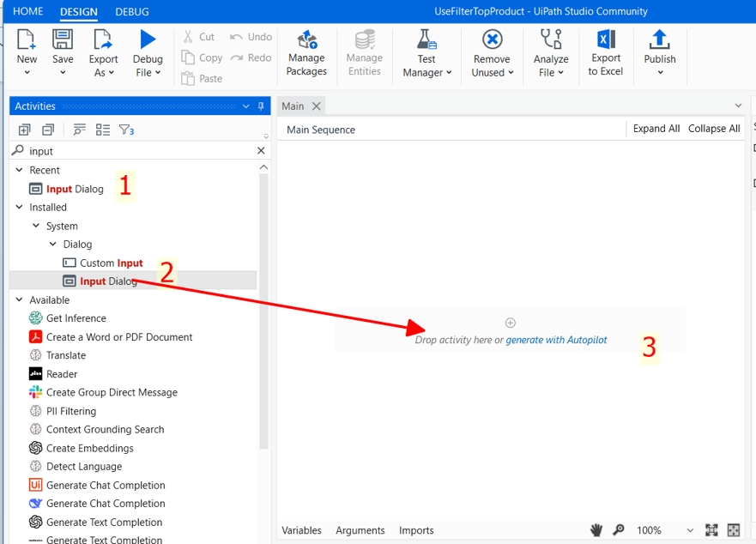Screen dimensions: 756x544
Task: Click the designer search magnifier icon
Action: pyautogui.click(x=619, y=530)
